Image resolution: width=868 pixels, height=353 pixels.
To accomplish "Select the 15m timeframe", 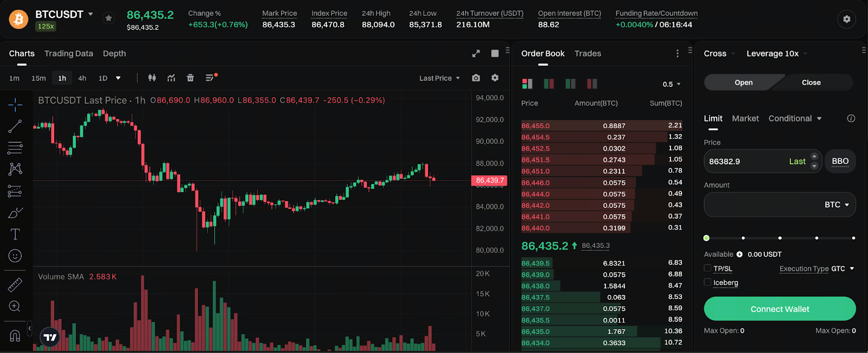I will (39, 78).
